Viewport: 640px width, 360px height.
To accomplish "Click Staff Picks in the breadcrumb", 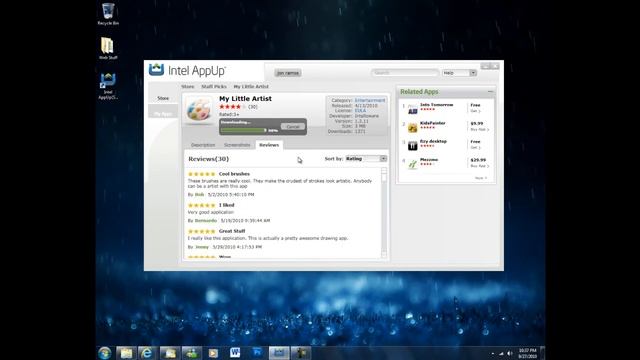I will [x=214, y=87].
